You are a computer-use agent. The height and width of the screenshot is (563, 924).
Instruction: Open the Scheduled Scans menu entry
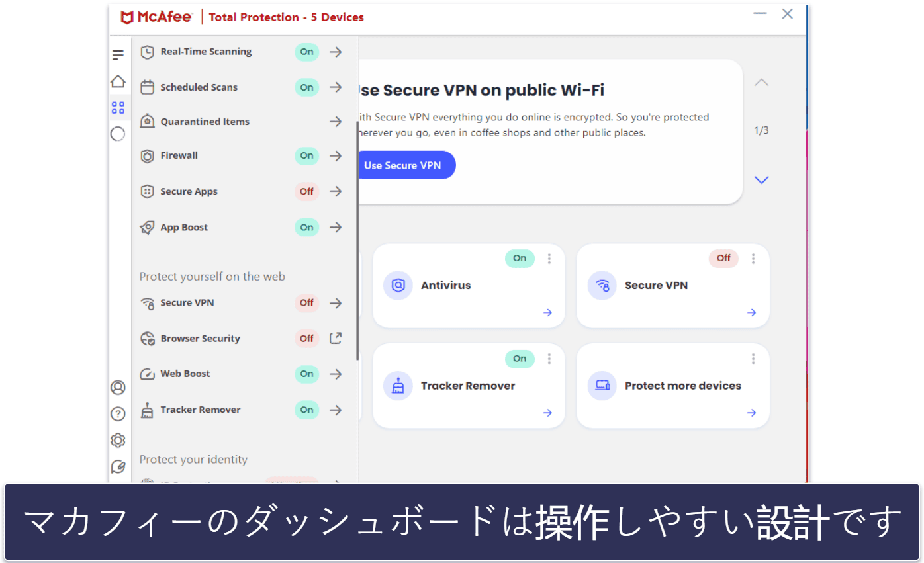[x=242, y=87]
